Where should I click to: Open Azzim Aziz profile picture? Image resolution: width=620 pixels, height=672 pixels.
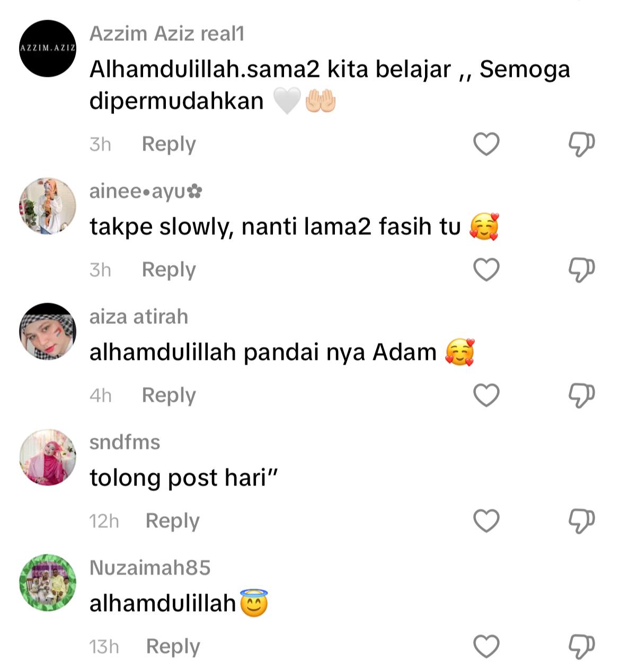[x=48, y=48]
